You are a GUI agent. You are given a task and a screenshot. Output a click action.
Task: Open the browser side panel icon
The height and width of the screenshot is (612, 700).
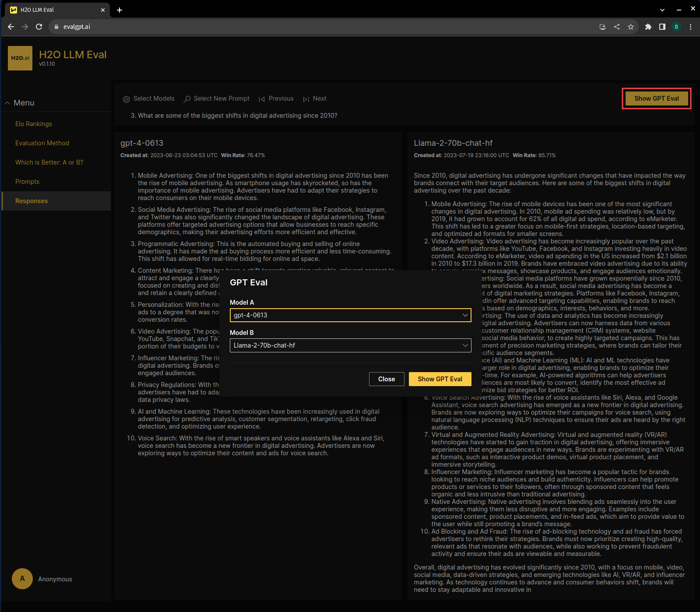pos(662,27)
